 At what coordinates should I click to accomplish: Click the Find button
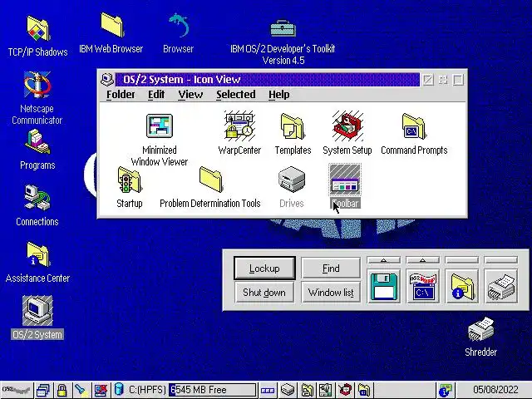tap(331, 268)
